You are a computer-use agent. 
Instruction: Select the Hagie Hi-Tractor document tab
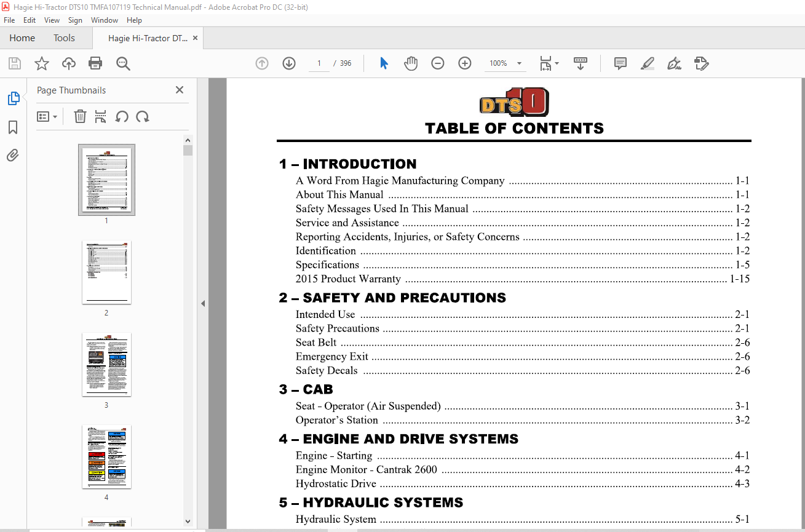point(148,38)
